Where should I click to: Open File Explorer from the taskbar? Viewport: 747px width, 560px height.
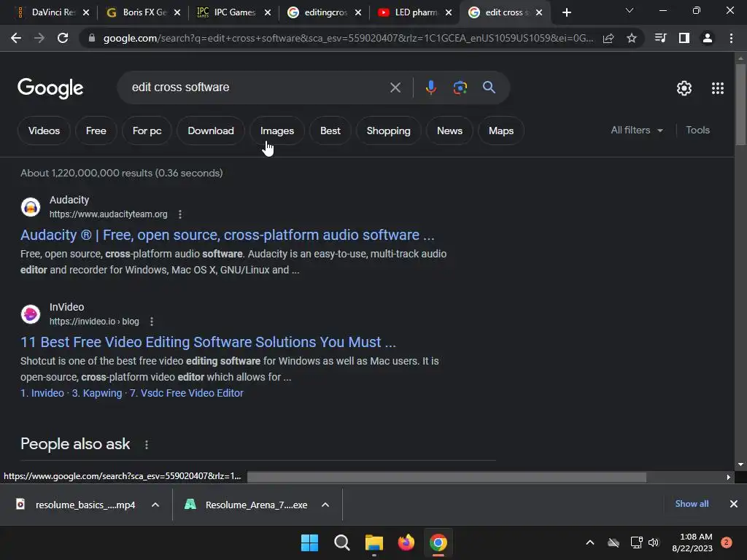coord(374,542)
